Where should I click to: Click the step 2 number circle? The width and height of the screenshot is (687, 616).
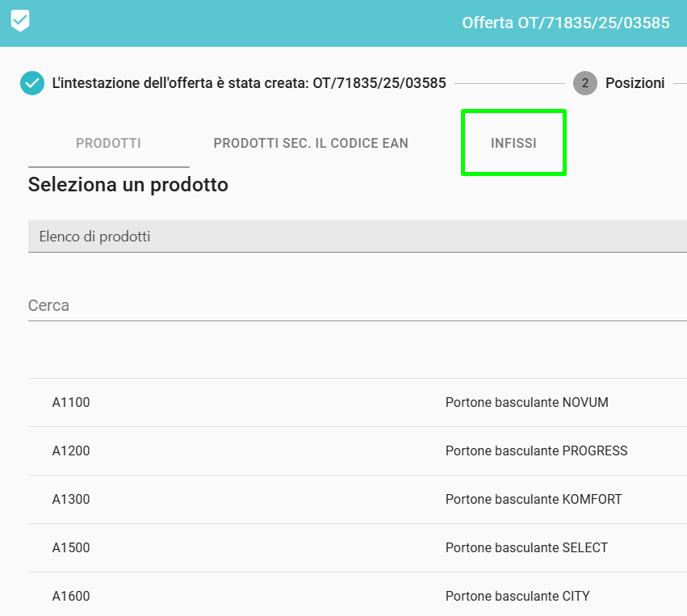click(x=584, y=83)
